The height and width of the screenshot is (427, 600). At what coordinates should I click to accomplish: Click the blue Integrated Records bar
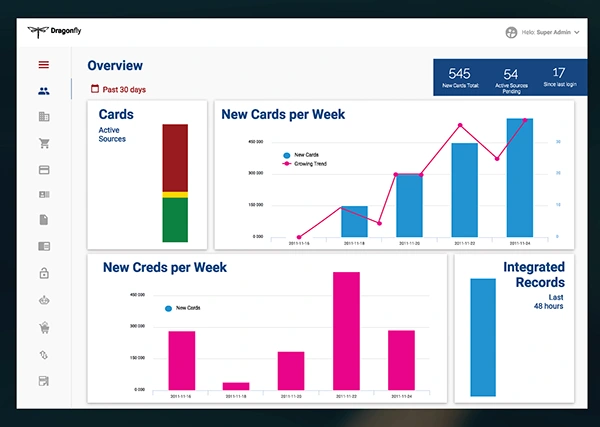[x=483, y=337]
